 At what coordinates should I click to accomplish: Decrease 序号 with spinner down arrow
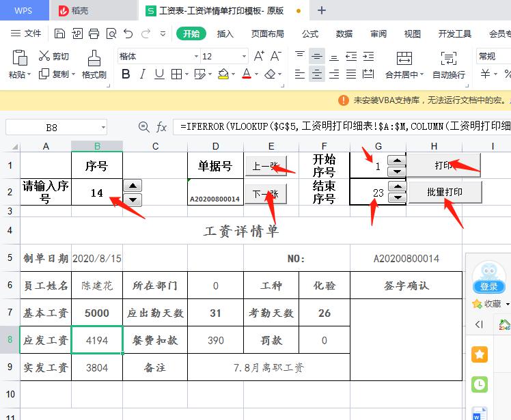(133, 199)
